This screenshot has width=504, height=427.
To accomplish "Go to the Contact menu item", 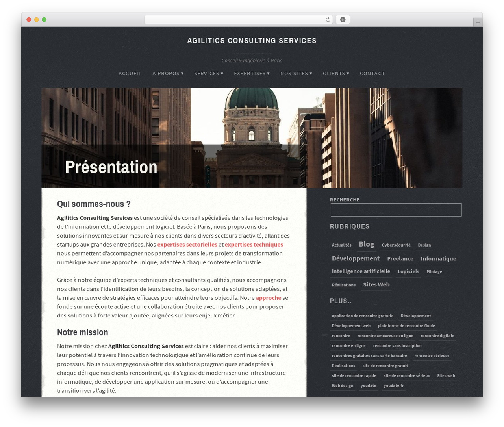I will click(x=372, y=74).
